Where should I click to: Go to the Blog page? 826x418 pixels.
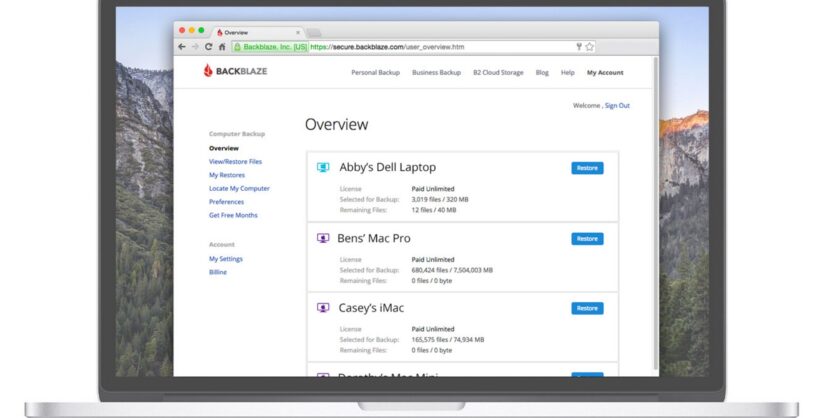click(x=542, y=73)
